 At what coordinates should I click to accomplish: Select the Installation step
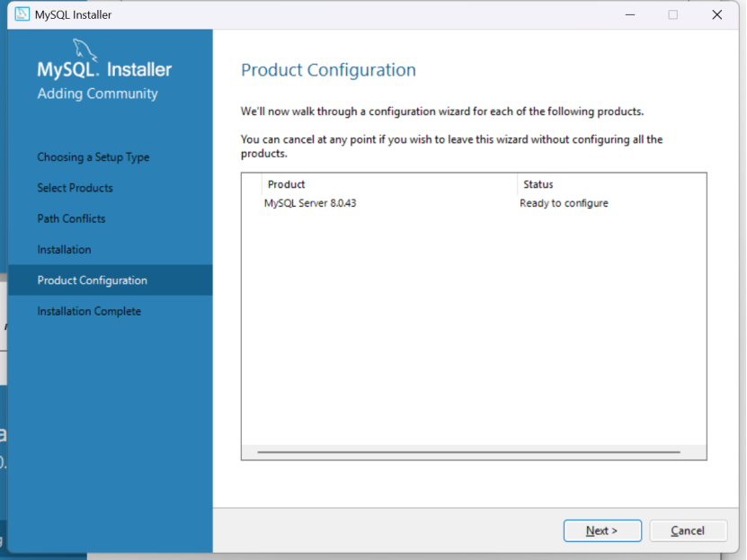coord(63,249)
